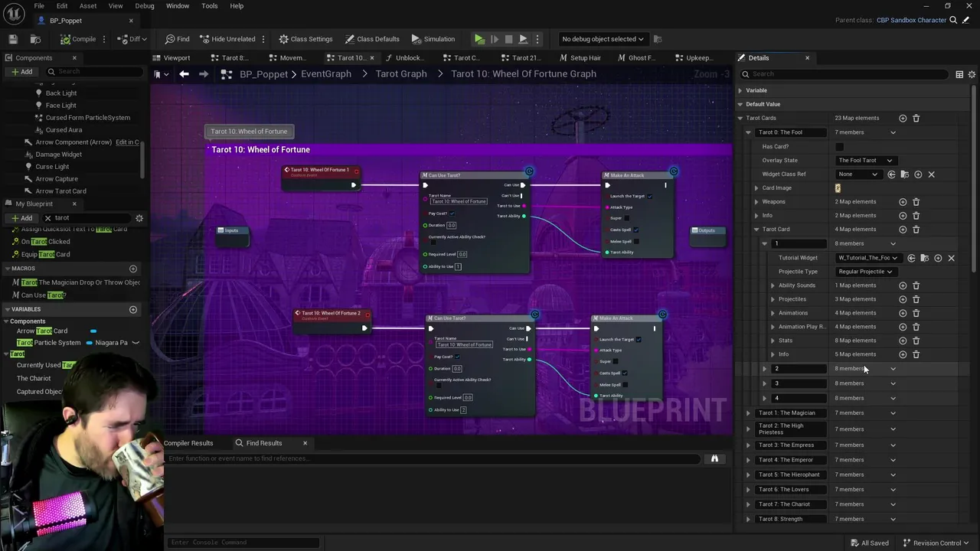980x551 pixels.
Task: Toggle Super checkbox on upper Make An Attack
Action: 626,218
